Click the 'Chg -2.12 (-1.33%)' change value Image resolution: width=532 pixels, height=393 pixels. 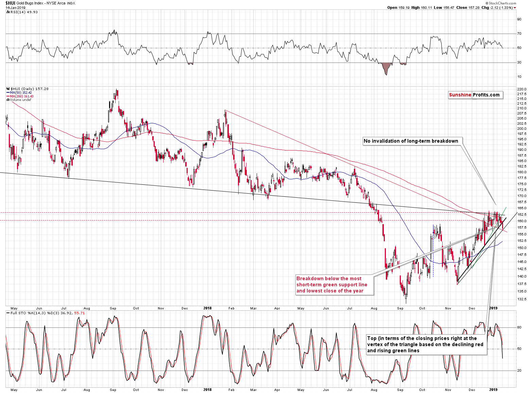tap(497, 7)
